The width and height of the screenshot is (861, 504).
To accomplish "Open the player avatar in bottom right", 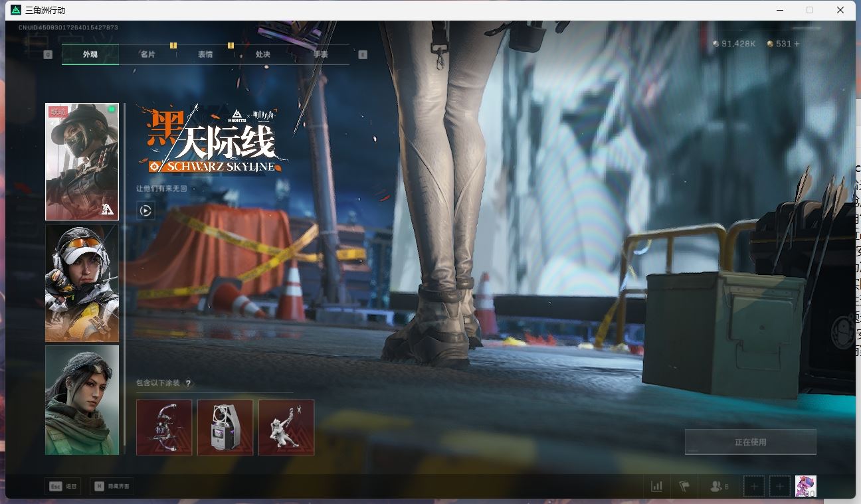I will (805, 486).
